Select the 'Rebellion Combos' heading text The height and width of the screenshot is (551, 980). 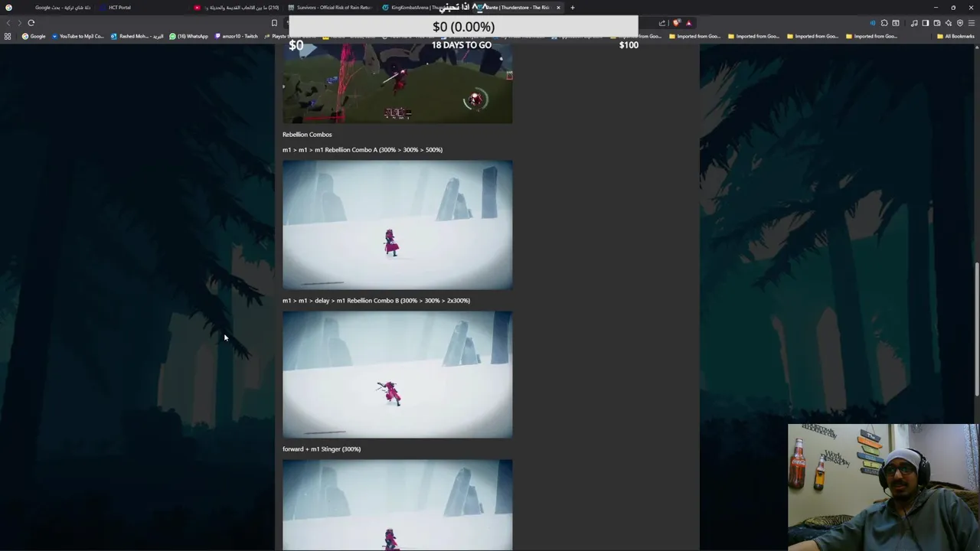click(307, 135)
